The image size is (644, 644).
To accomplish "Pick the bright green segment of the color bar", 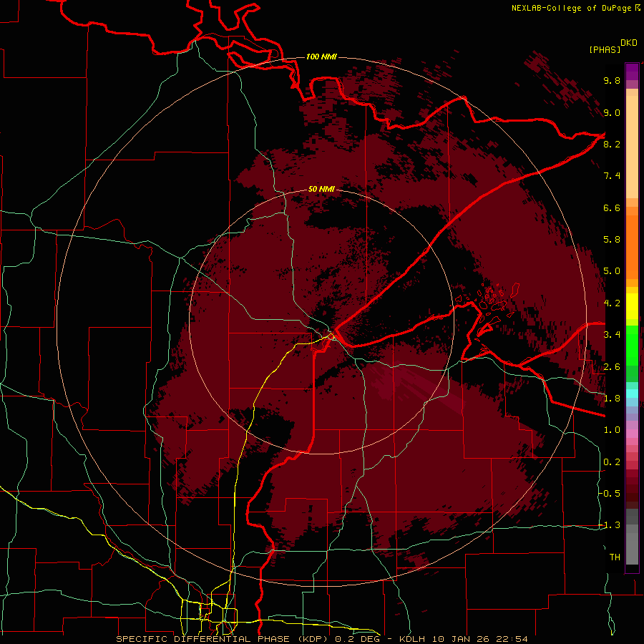I will 632,345.
